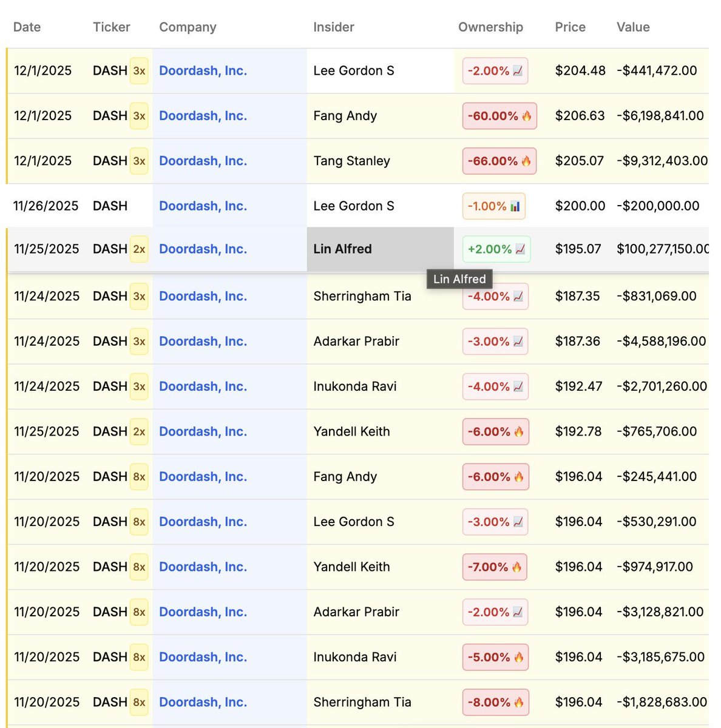Click Lee Gordon S in the 11/26/2025 row
The image size is (721, 728).
(354, 206)
